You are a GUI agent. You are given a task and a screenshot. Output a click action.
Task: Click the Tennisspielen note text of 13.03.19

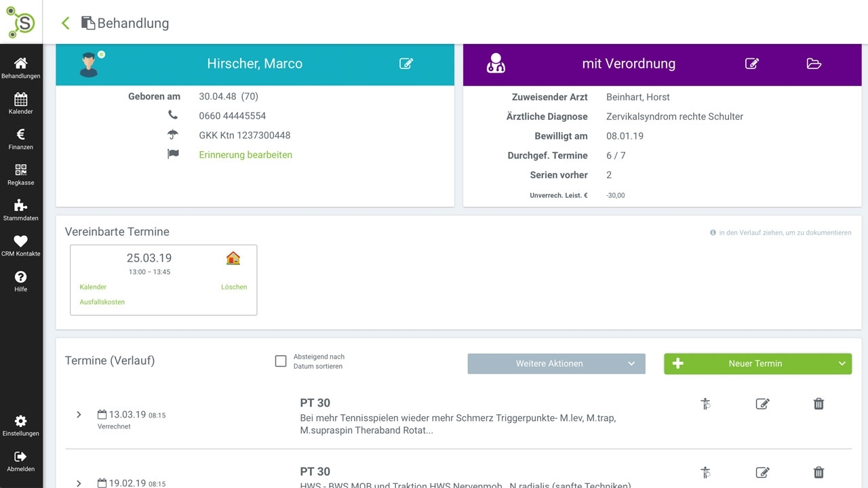coord(458,424)
